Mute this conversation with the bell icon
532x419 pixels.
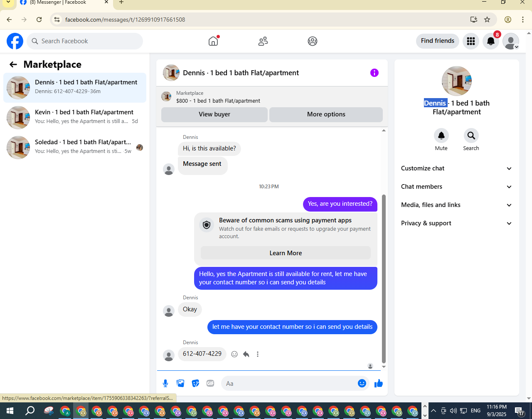[441, 136]
